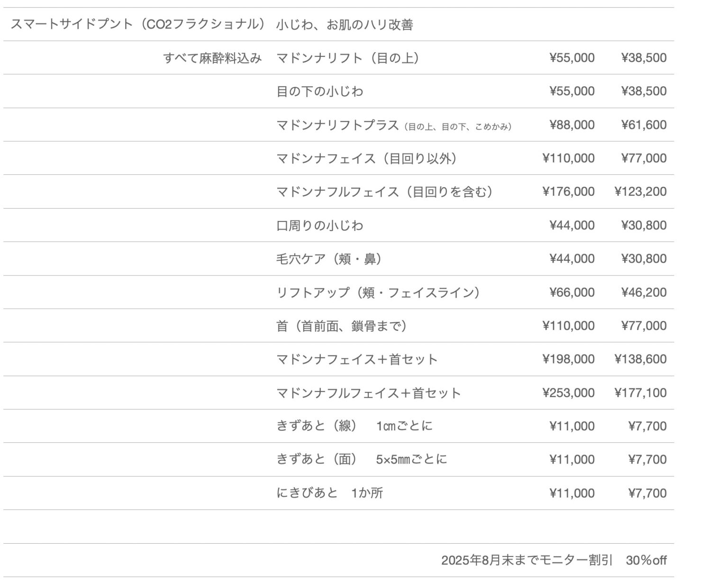Click the ¥176,000 regular price
The image size is (728, 583).
click(568, 191)
